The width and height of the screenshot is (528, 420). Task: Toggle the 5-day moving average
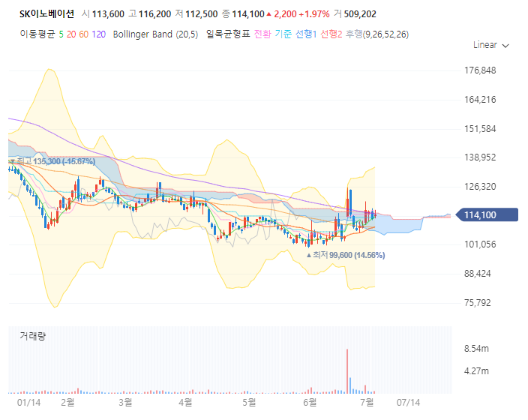(61, 34)
